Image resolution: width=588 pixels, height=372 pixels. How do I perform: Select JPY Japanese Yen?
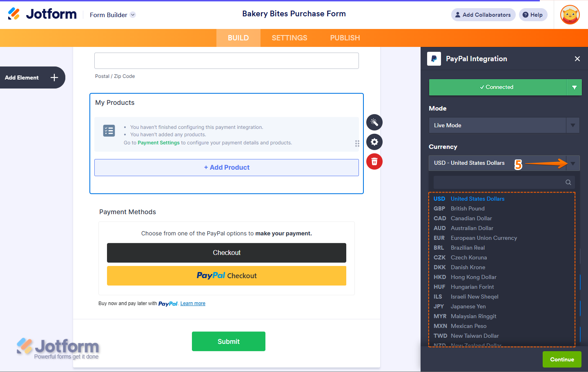coord(502,306)
